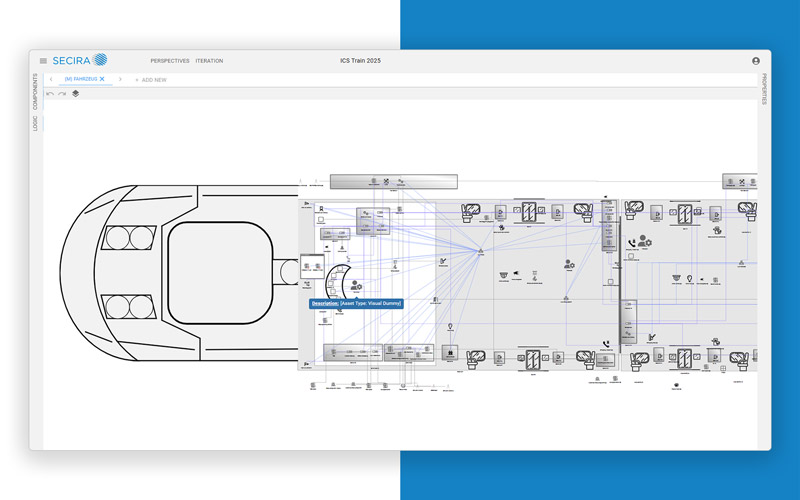Select the wheelchair icon in the first car
Viewport: 800px width, 500px height.
tap(534, 276)
